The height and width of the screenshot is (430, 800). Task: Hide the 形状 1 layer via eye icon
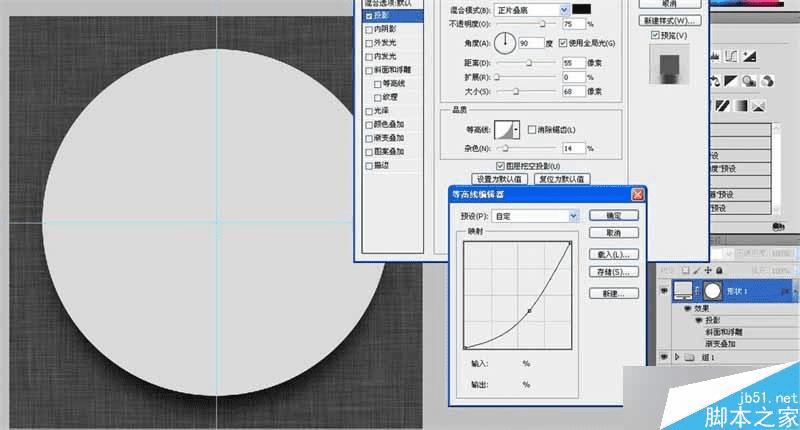tap(664, 291)
